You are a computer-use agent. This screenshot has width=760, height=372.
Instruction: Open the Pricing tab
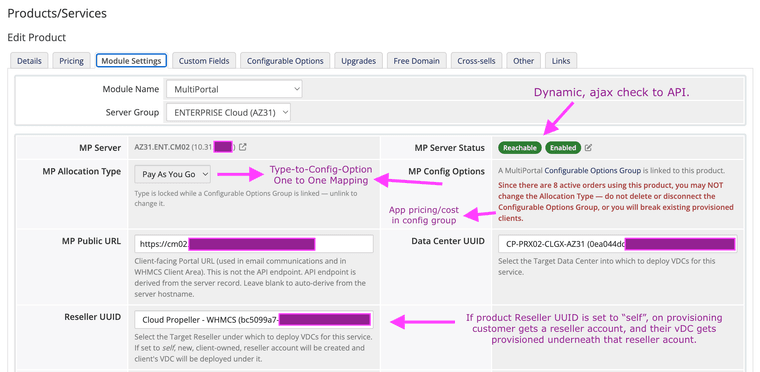tap(72, 61)
